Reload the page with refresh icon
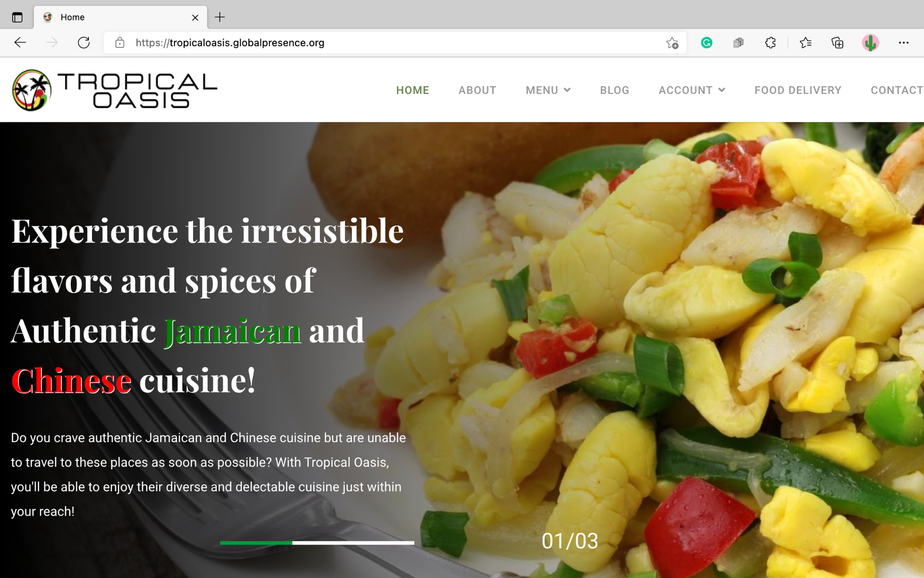This screenshot has width=924, height=578. click(x=84, y=42)
